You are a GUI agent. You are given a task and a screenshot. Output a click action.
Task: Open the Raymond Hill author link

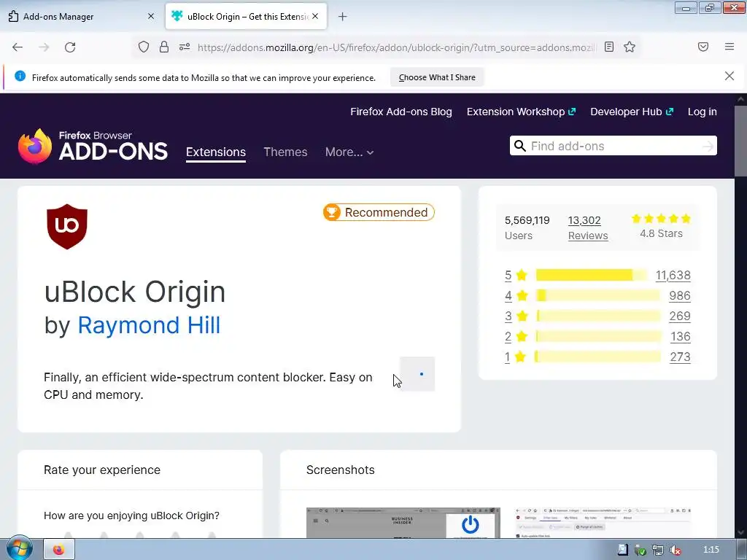pos(149,325)
